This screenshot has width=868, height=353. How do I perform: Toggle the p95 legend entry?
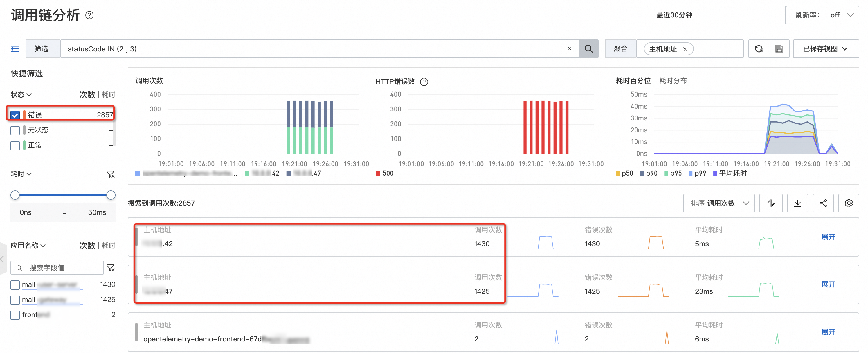pyautogui.click(x=673, y=174)
